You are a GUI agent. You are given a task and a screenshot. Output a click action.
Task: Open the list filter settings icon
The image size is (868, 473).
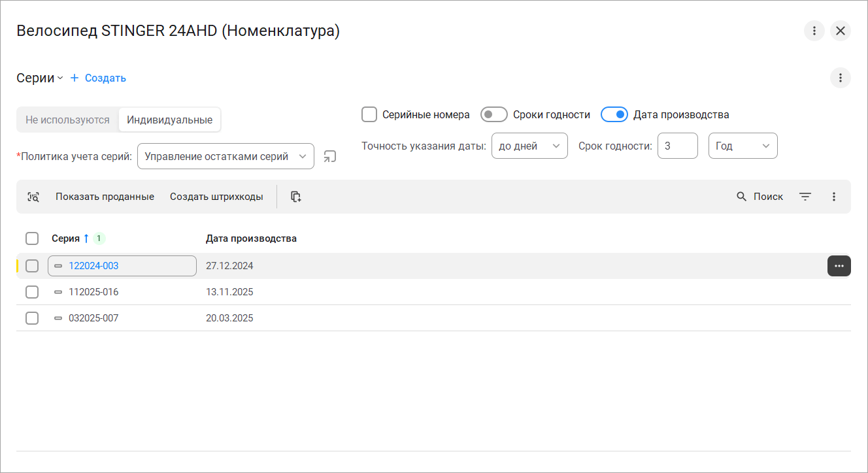[805, 197]
